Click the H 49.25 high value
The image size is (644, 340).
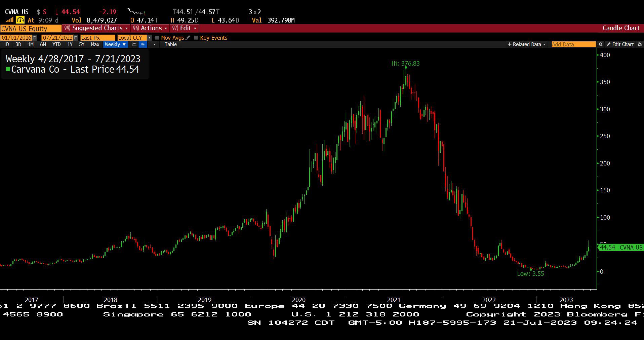pos(185,20)
